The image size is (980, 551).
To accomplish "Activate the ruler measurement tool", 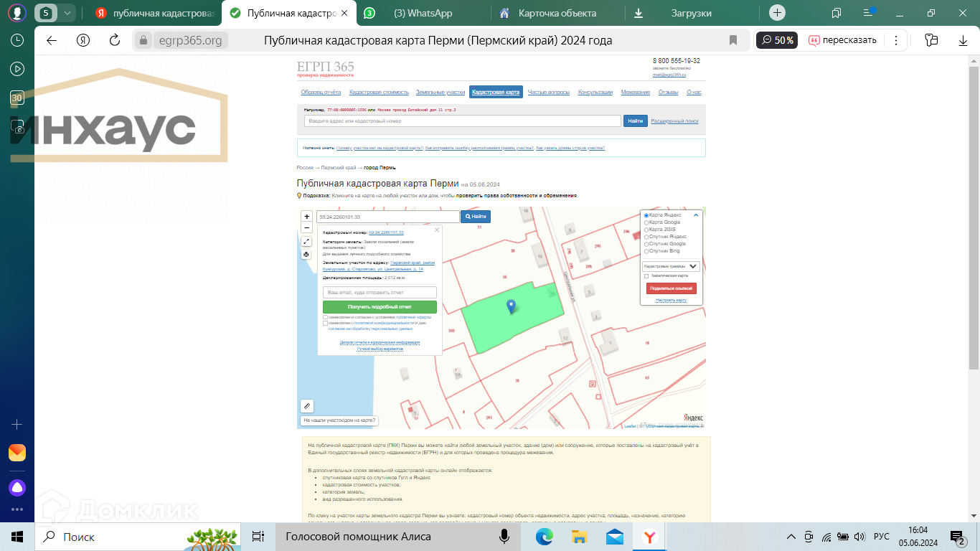I will coord(307,406).
